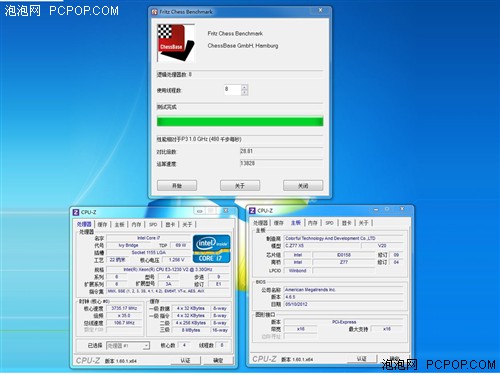
Task: Close the Fritz Chess Benchmark window
Action: (x=320, y=10)
